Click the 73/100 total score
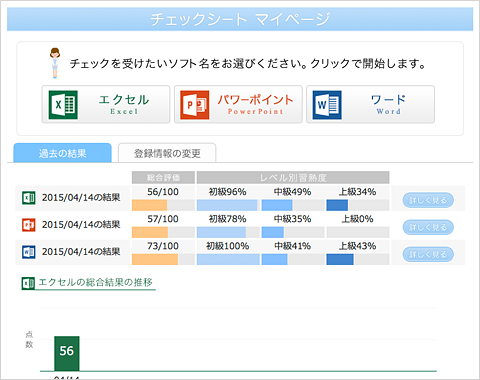480x380 pixels. click(163, 246)
